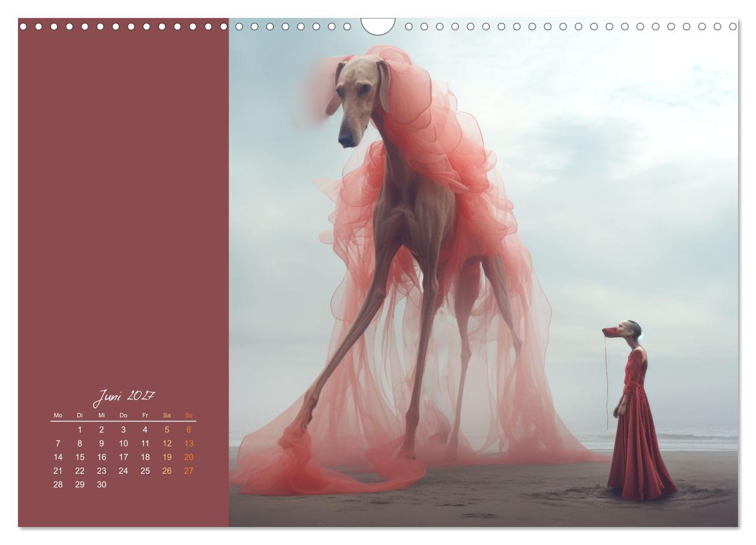Viewport: 756px width, 545px height.
Task: Pick Saturday date 19
Action: pyautogui.click(x=167, y=457)
